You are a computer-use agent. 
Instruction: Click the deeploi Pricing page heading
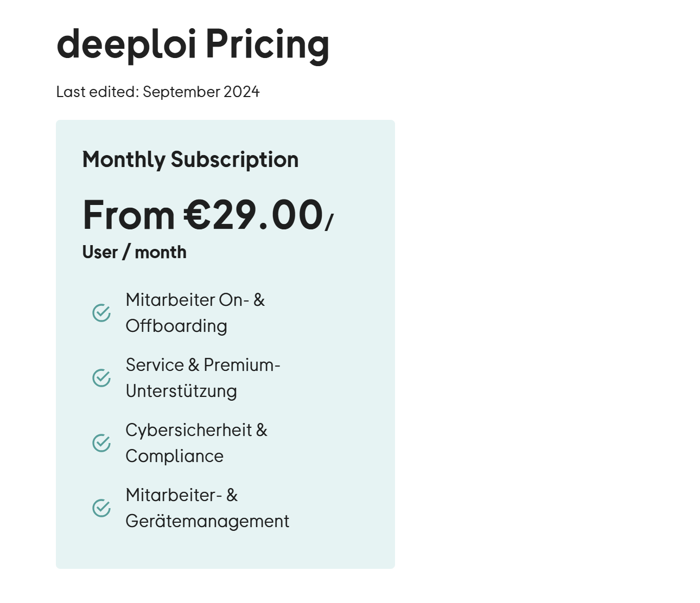click(193, 44)
